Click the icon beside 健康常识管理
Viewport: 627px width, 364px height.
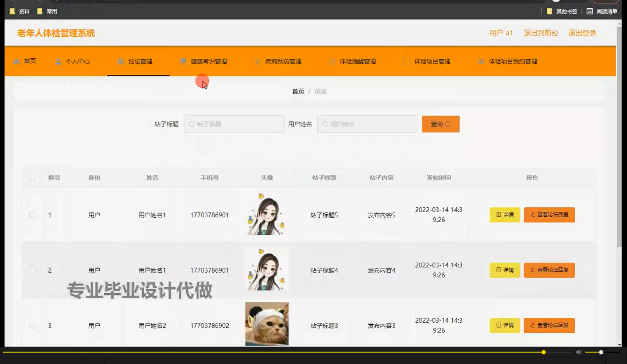point(184,61)
